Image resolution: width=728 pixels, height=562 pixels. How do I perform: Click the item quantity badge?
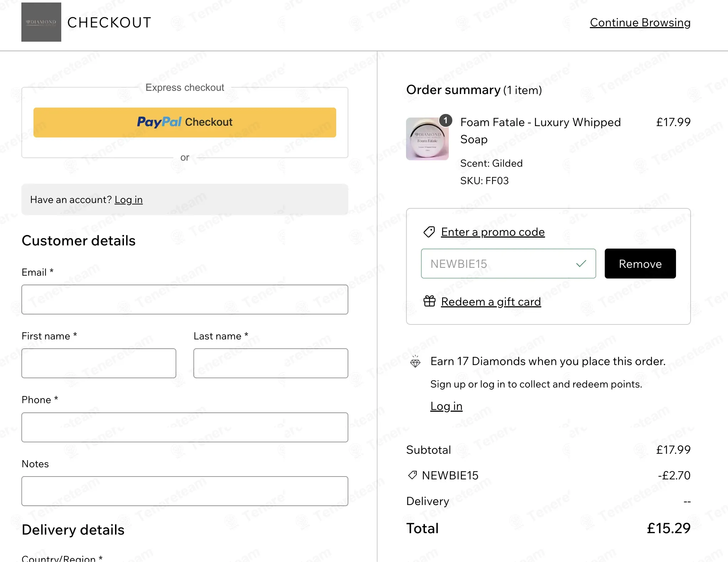[446, 120]
